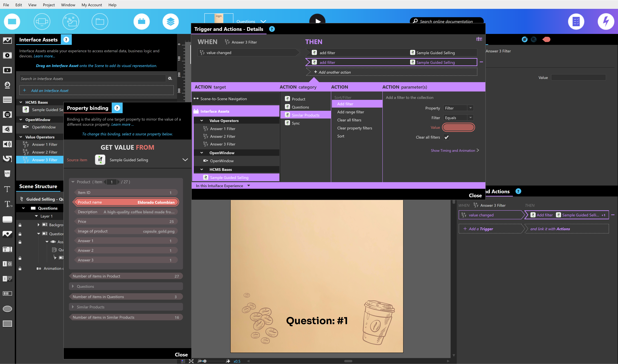Click the red Value binding field
The height and width of the screenshot is (364, 618).
[x=458, y=127]
